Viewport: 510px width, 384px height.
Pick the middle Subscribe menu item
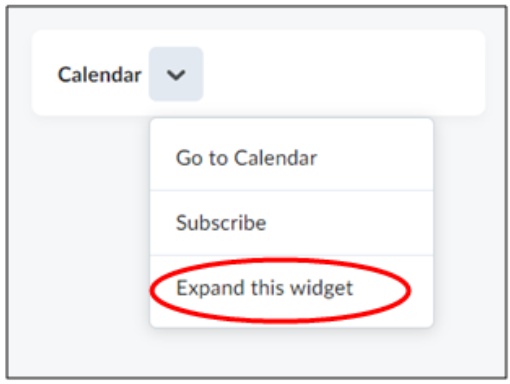pos(291,223)
